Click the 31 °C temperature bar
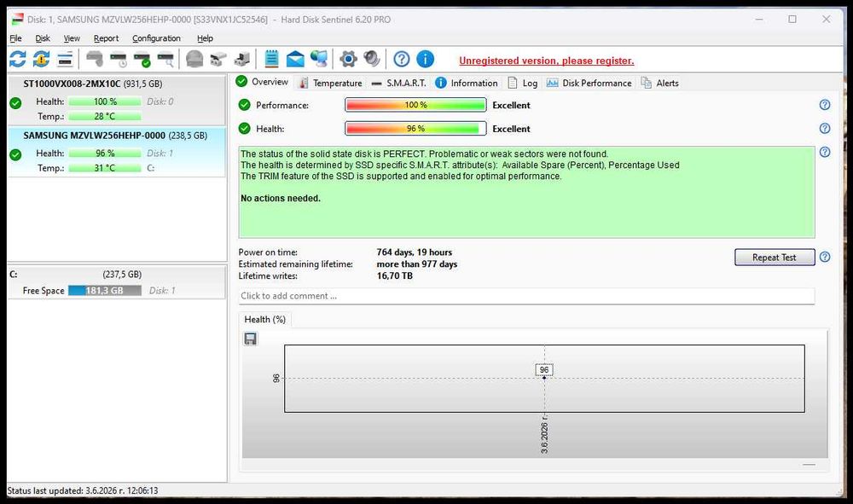The width and height of the screenshot is (853, 504). point(104,168)
